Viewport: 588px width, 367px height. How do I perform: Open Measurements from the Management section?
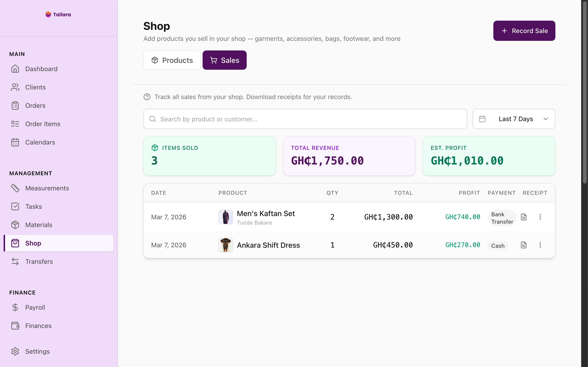pyautogui.click(x=47, y=188)
